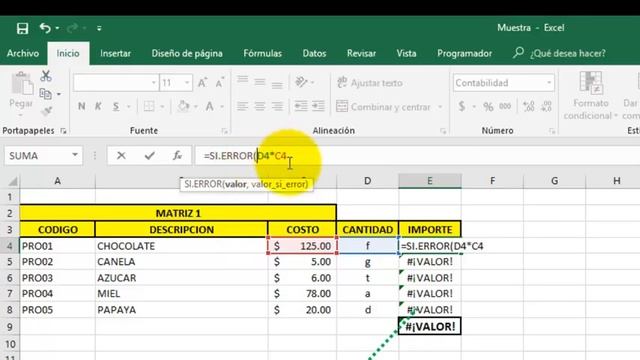Click in the formula bar
Viewport: 640px width, 360px height.
(x=417, y=156)
